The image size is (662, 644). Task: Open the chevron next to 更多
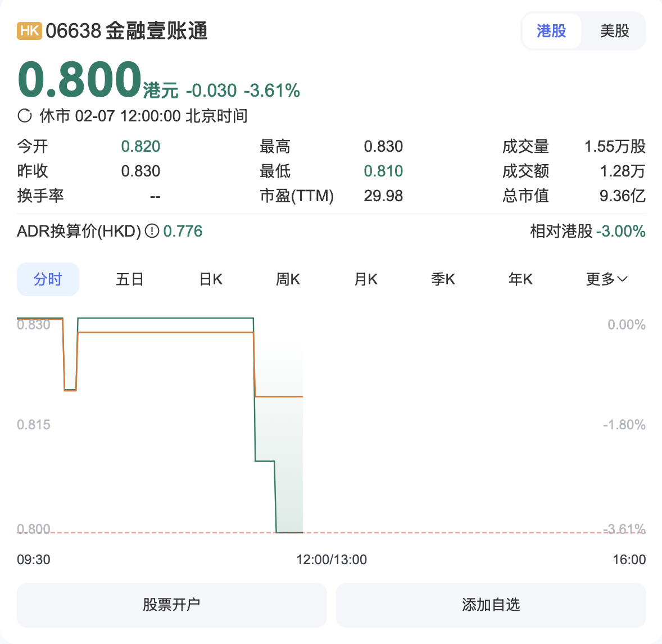[x=622, y=279]
